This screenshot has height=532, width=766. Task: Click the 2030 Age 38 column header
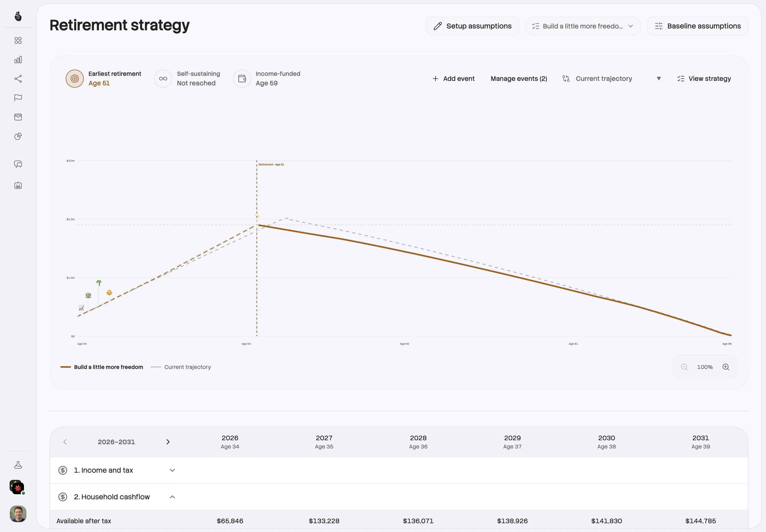pos(607,442)
